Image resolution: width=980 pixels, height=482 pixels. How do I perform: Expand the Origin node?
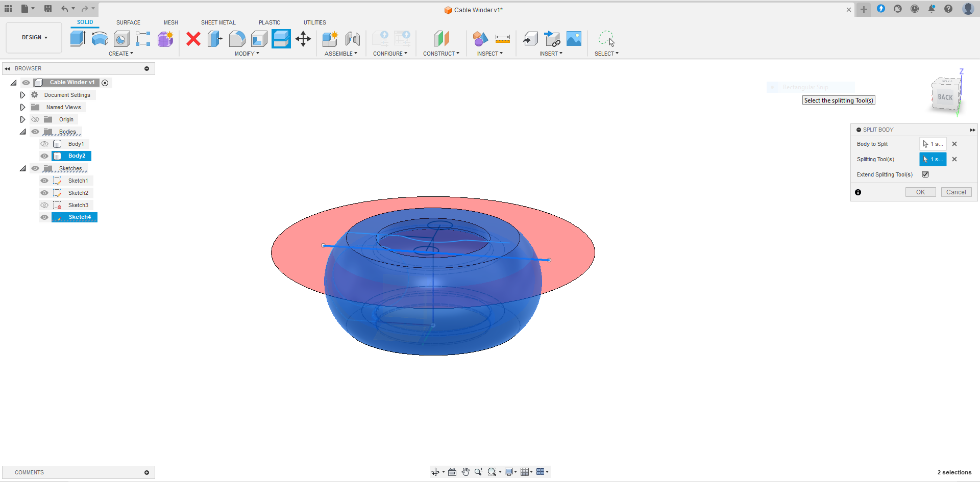coord(22,119)
